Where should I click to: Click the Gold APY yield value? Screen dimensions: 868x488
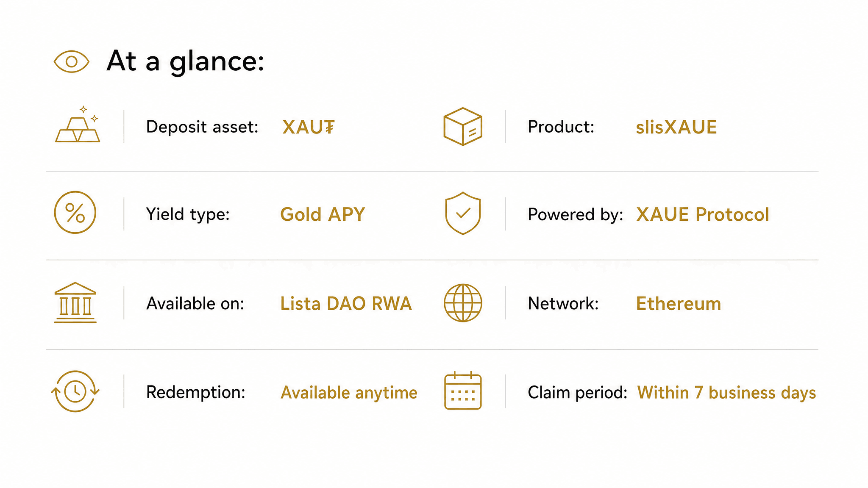[323, 214]
